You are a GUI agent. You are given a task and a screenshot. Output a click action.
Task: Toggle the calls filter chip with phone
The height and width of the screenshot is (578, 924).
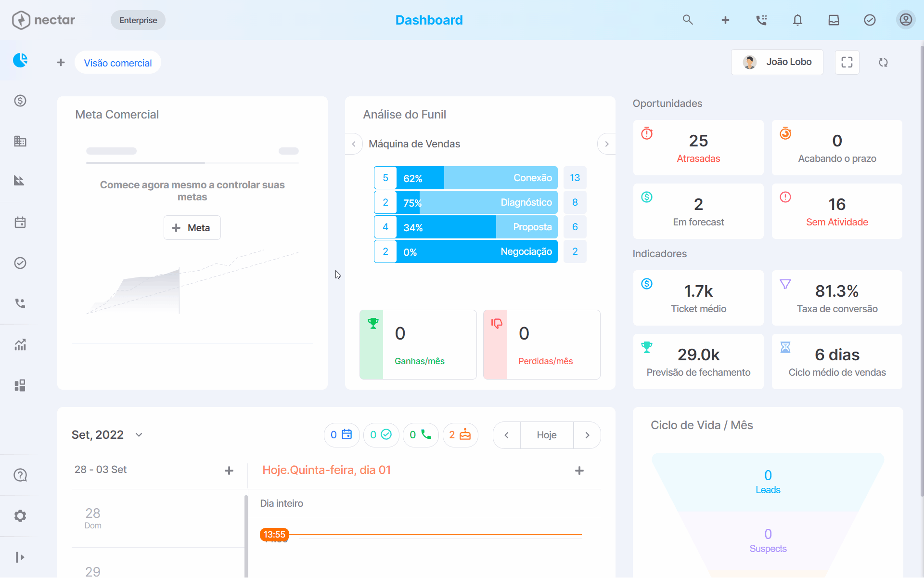click(x=421, y=435)
